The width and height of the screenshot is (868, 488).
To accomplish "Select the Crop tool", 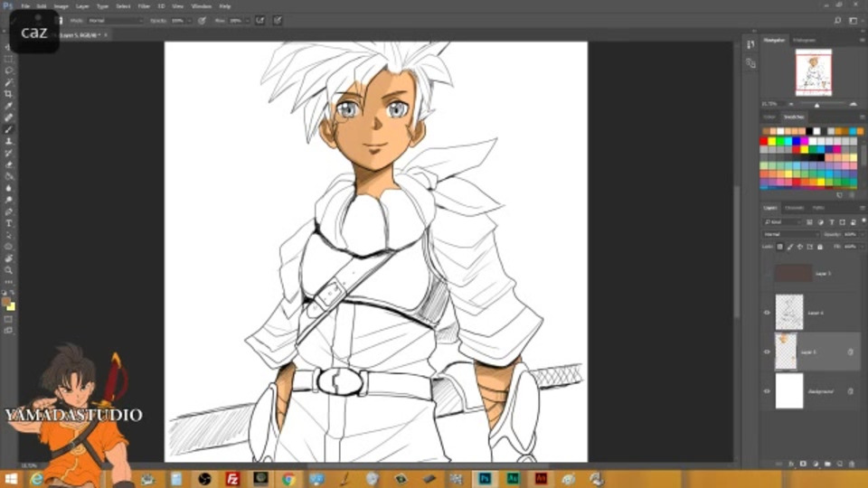I will click(x=8, y=93).
